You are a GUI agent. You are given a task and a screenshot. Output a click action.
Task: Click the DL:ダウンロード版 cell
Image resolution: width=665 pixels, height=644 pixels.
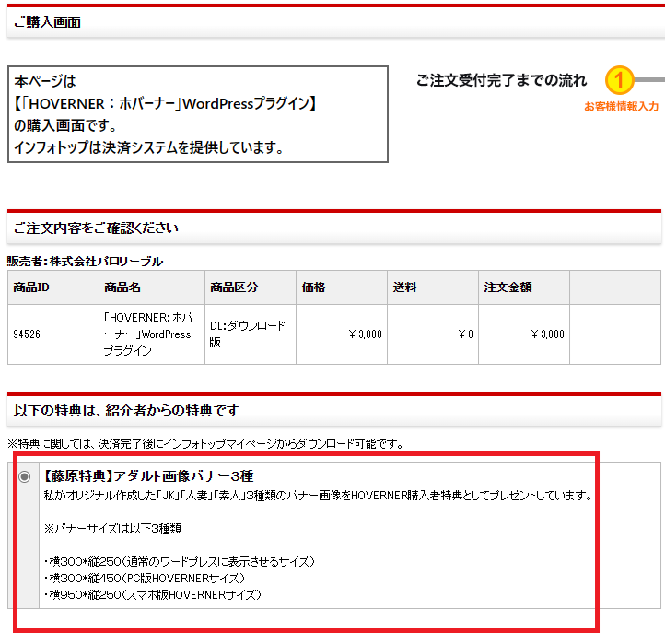251,334
